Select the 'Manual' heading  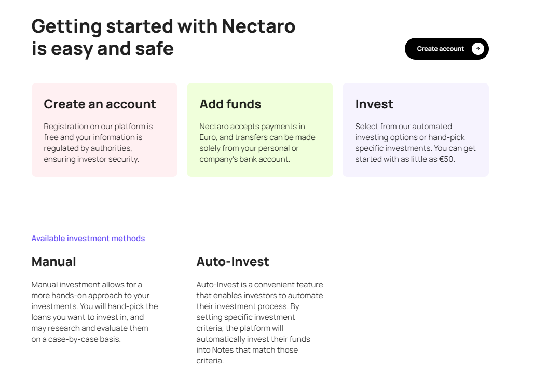[x=53, y=262]
